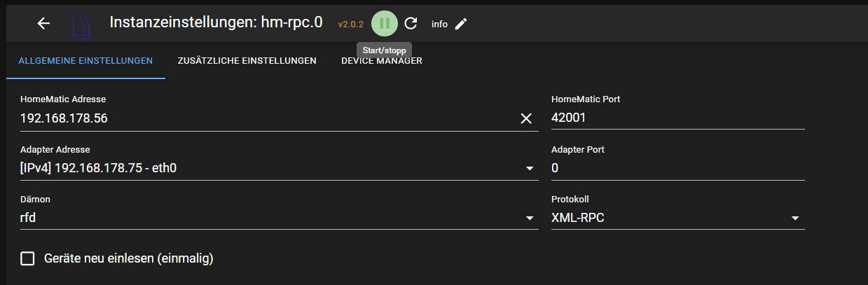
Task: Clear the HomeMatic Adresse with X icon
Action: pos(526,118)
